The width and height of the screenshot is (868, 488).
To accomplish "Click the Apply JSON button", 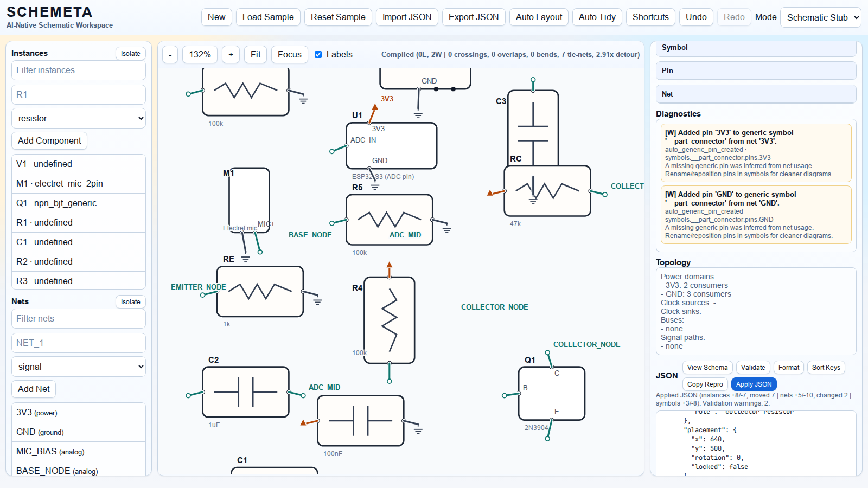I will 754,384.
